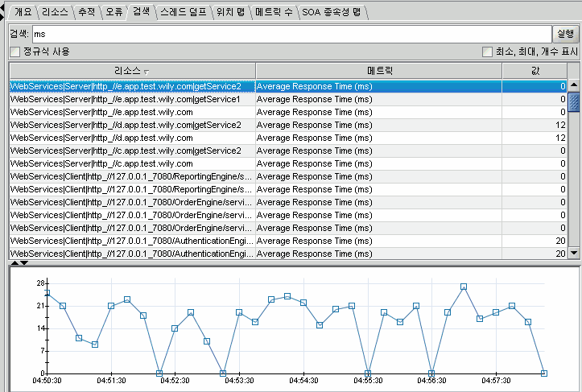
Task: Click the table scrollbar down arrow
Action: [573, 253]
